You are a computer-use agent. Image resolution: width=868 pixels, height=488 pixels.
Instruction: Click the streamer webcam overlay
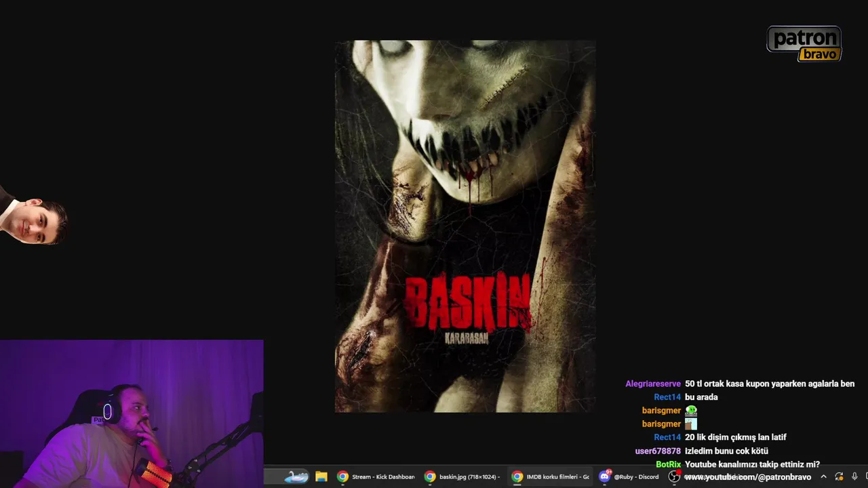(132, 413)
